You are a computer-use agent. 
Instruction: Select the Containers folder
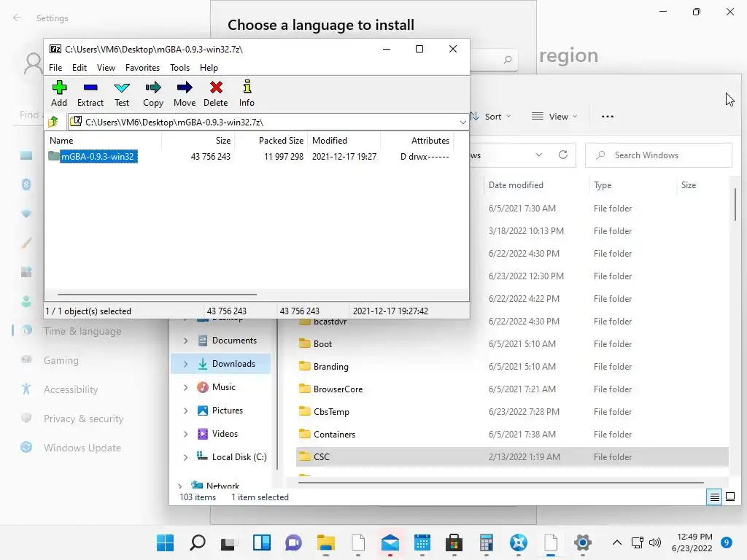pos(334,435)
